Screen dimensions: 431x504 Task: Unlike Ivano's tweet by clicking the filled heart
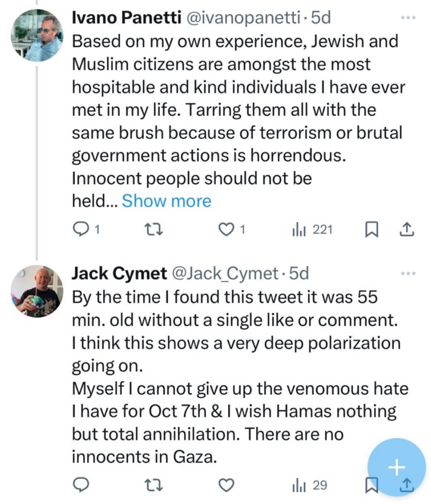(x=226, y=229)
